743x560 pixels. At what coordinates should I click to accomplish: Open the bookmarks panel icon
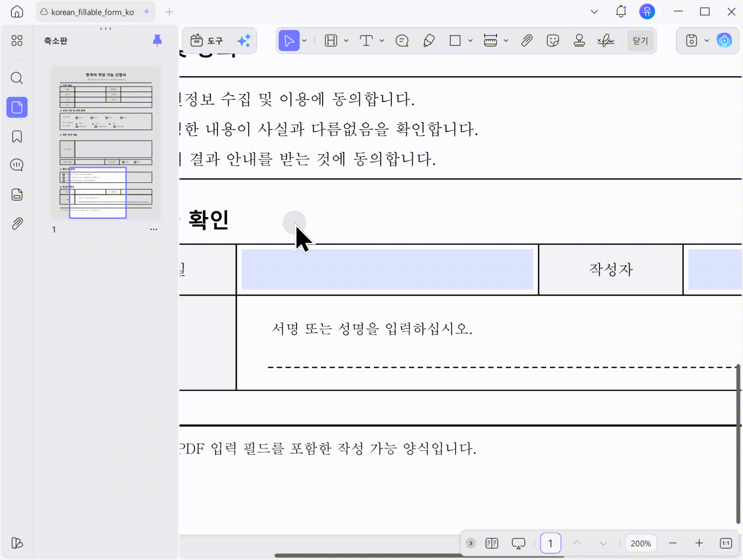[x=17, y=137]
